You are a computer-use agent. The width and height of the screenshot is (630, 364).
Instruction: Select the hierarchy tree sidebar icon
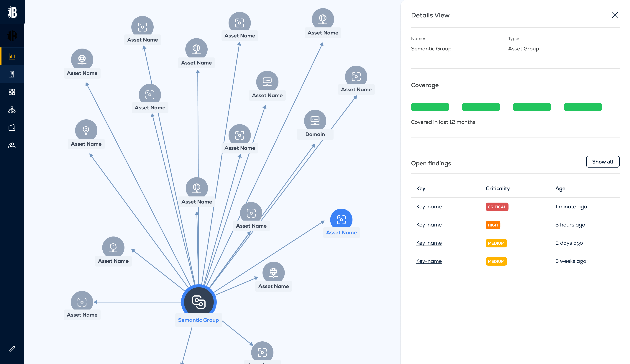click(12, 110)
